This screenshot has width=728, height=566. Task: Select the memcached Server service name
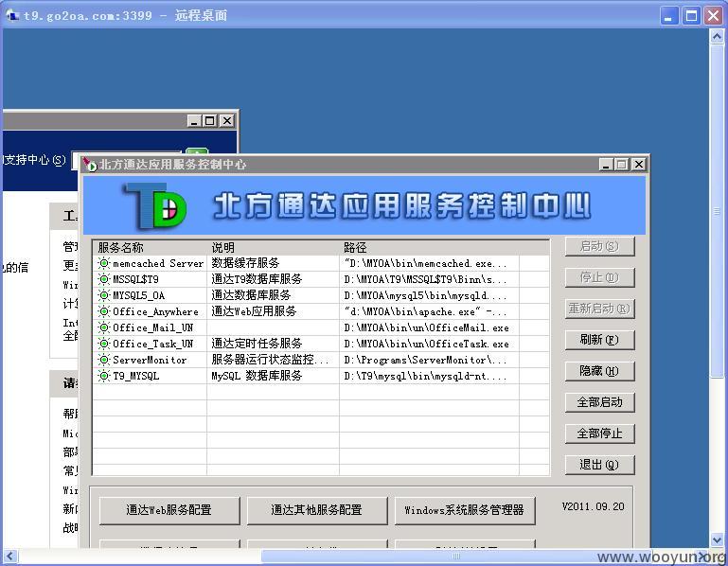(x=158, y=263)
